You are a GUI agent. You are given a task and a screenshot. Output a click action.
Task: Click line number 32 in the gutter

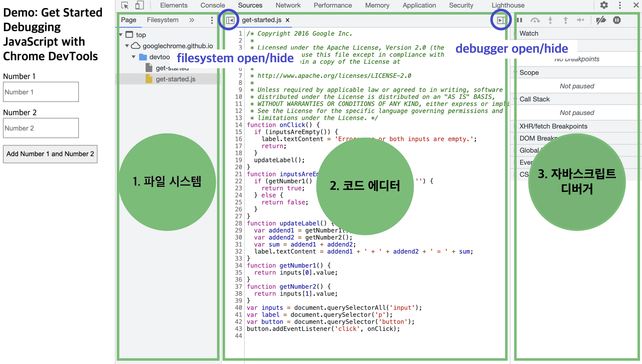239,251
